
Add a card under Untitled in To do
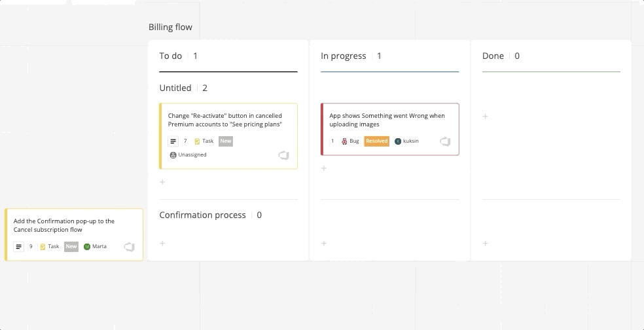click(x=162, y=182)
